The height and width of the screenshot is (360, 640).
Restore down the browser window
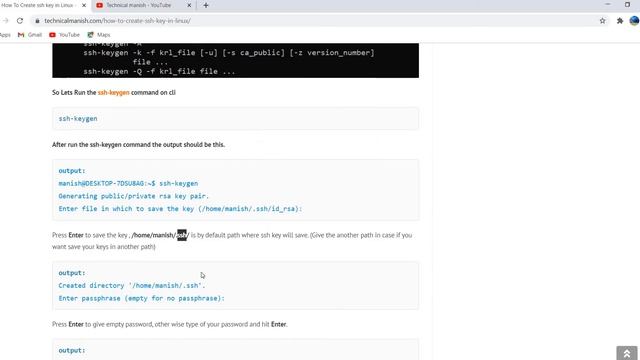click(627, 4)
